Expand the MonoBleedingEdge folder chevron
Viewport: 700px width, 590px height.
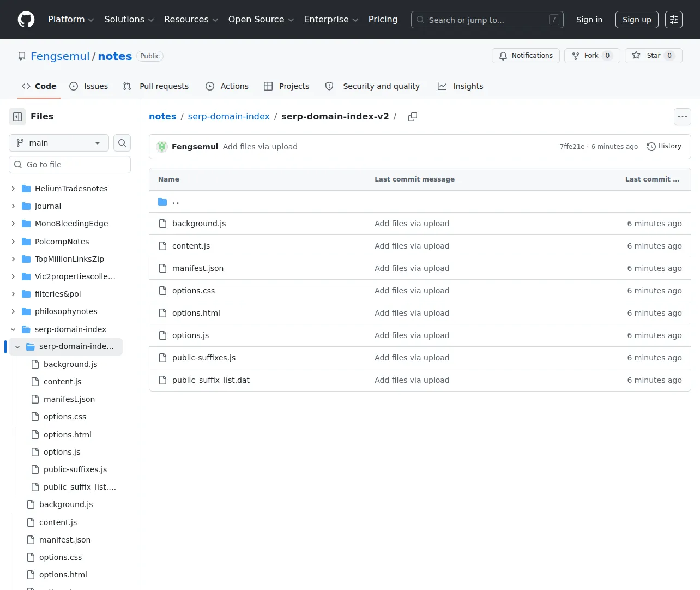coord(13,224)
